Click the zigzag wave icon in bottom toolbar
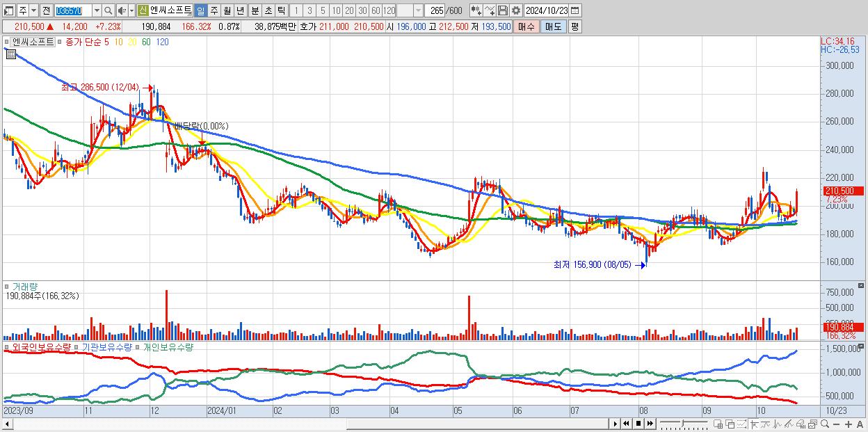Viewport: 868px width, 432px height. (778, 424)
